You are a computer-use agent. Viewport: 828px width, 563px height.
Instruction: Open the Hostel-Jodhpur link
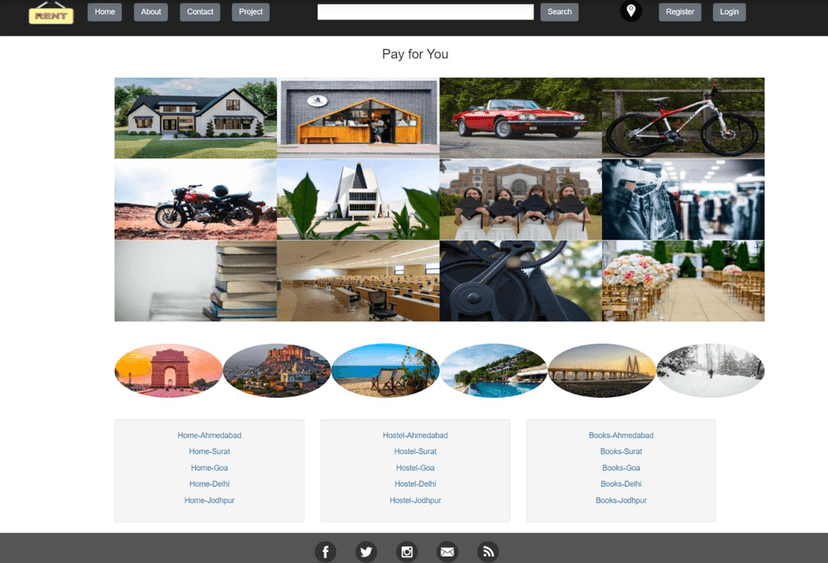pos(416,500)
